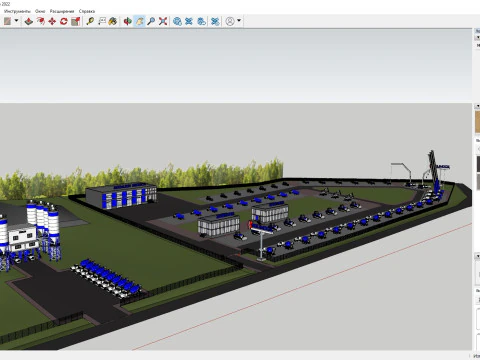Open the Extension Manager
This screenshot has height=360, width=480.
click(x=215, y=21)
